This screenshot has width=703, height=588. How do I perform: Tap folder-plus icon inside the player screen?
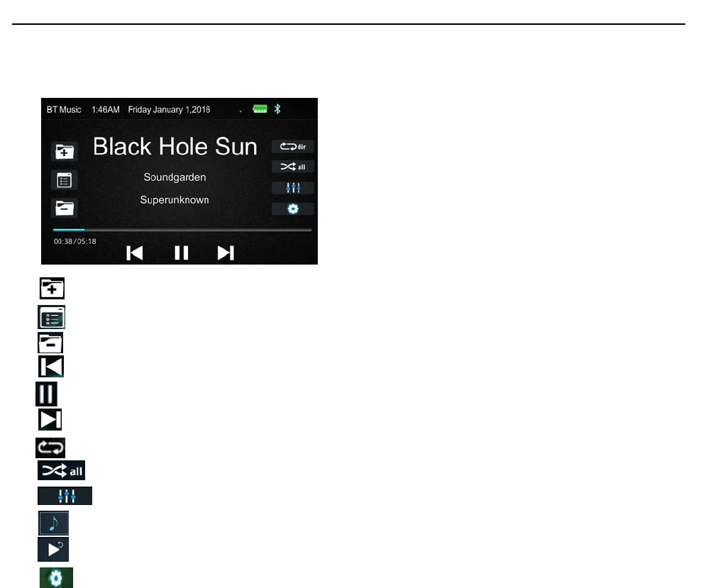click(x=64, y=152)
